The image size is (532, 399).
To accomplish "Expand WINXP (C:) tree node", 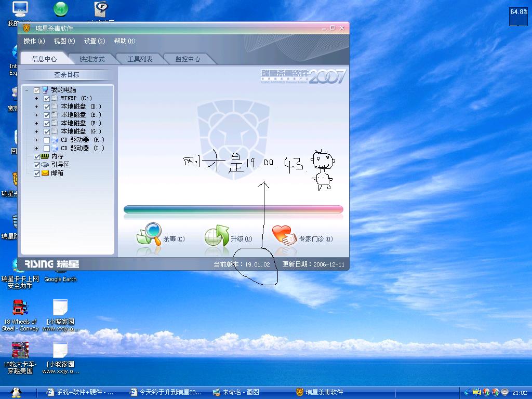I will click(x=37, y=98).
